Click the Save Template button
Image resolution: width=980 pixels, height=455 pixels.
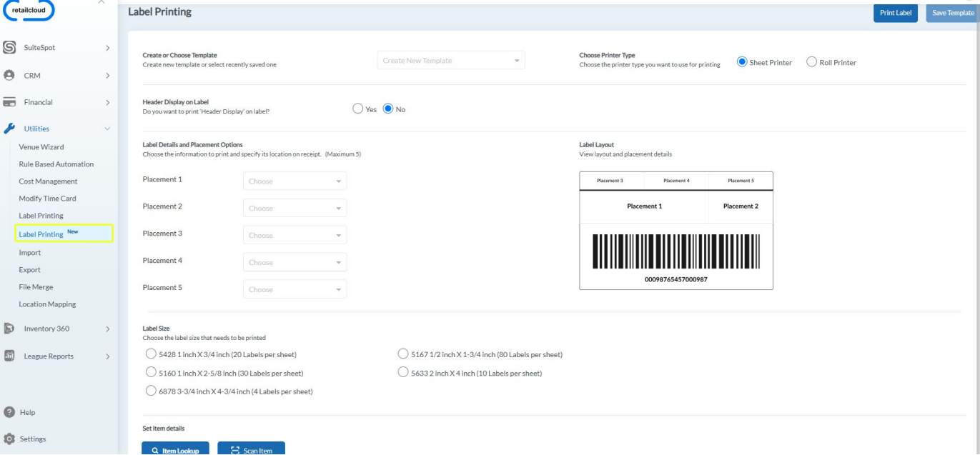953,13
